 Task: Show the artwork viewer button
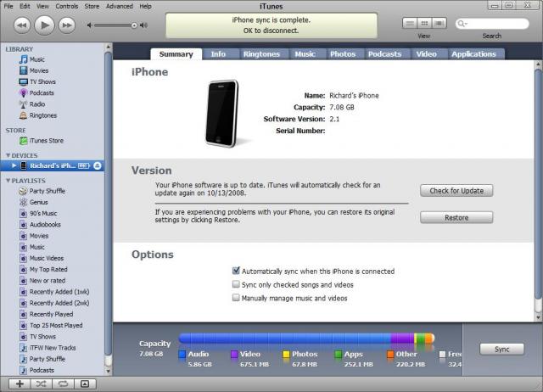(x=85, y=384)
